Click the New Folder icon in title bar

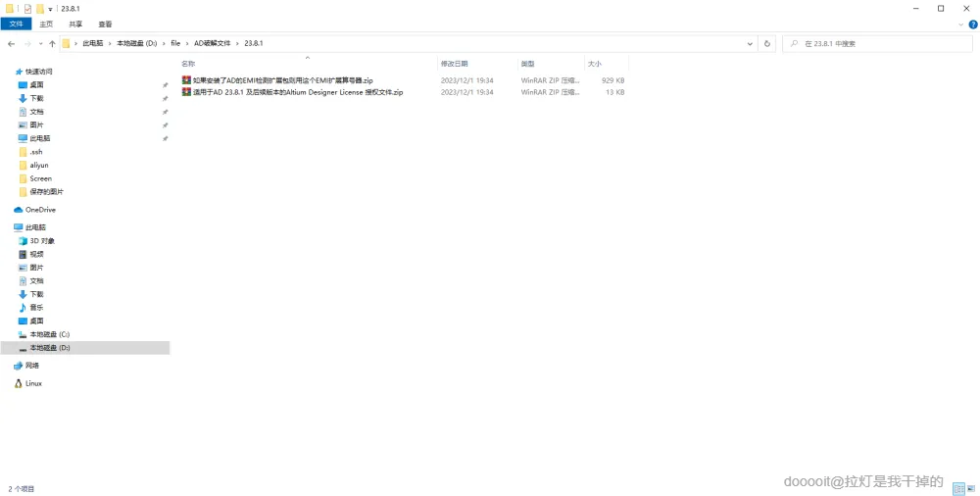click(40, 9)
